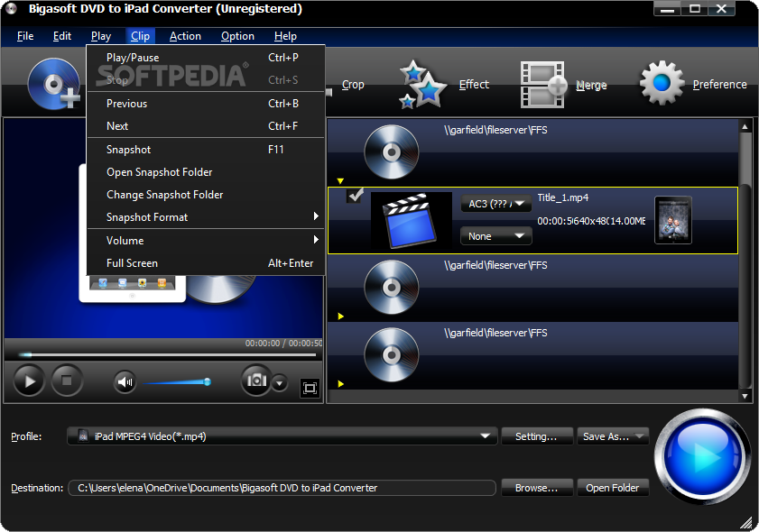Click the first DVD disc icon in the list

pyautogui.click(x=391, y=152)
